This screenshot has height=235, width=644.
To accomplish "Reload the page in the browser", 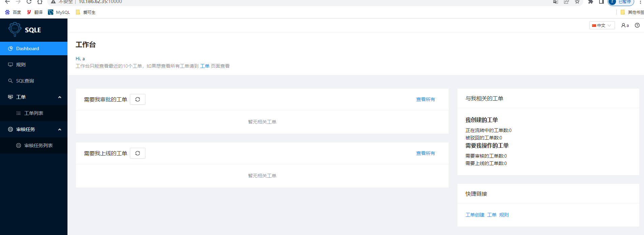I will (x=29, y=2).
